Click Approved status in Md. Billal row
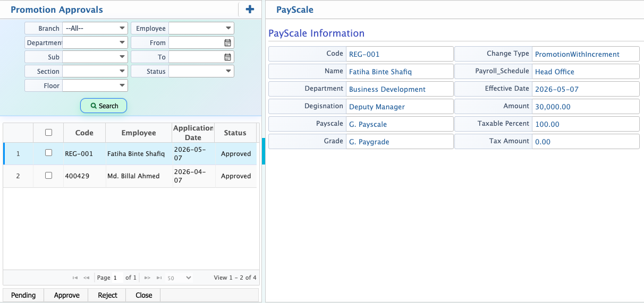Viewport: 644px width, 303px height. point(236,176)
